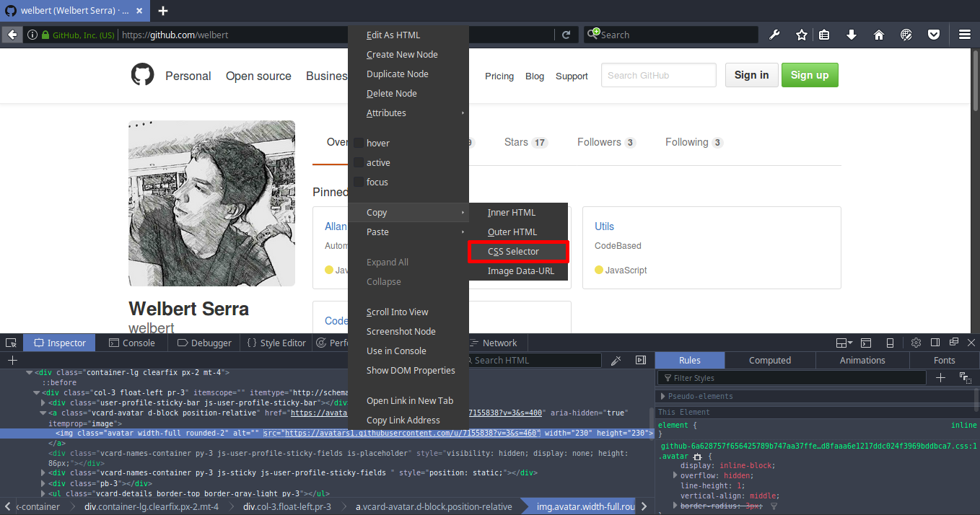980x515 pixels.
Task: Open the Computed styles tab
Action: tap(770, 360)
